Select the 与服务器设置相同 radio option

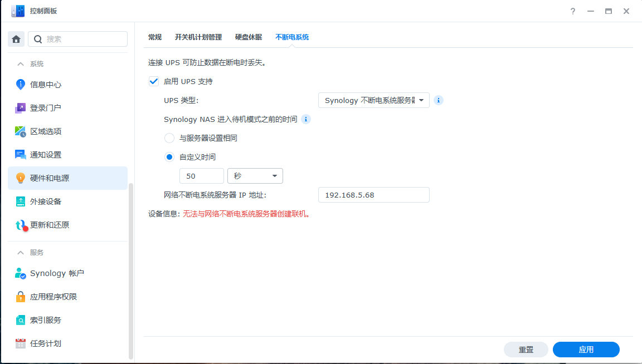click(169, 138)
